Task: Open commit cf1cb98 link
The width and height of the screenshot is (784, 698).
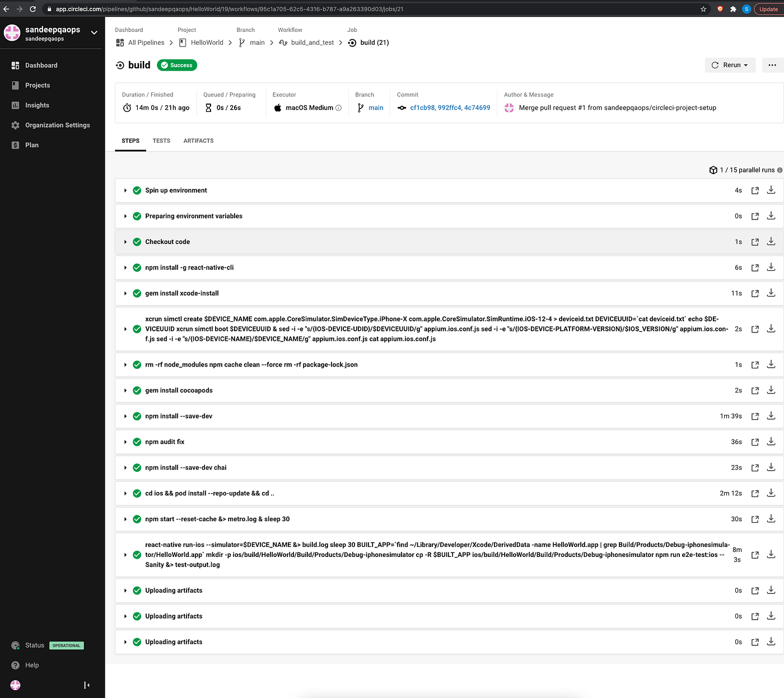Action: tap(422, 108)
